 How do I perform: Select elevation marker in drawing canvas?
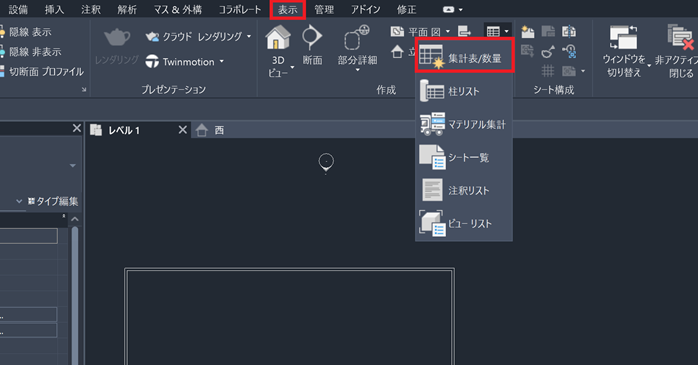point(326,162)
